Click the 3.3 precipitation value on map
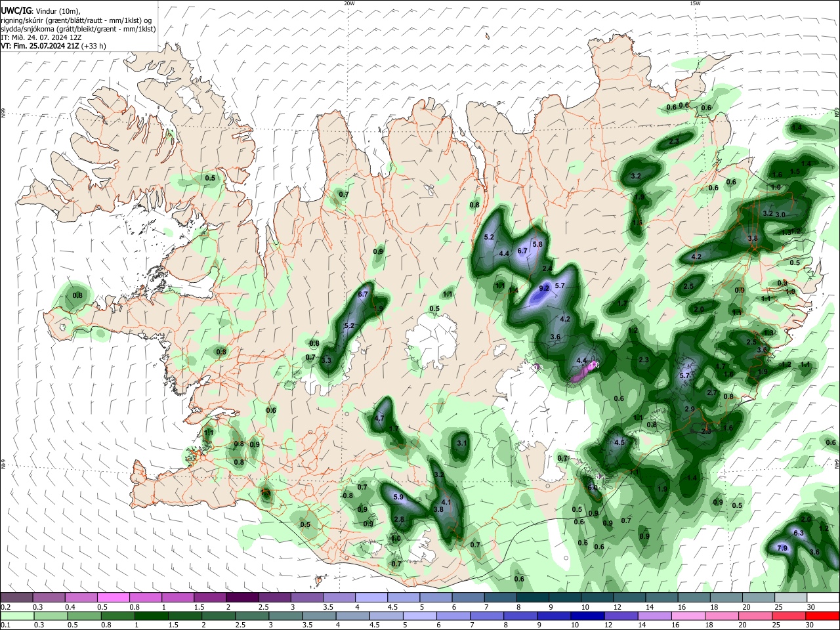 point(326,360)
